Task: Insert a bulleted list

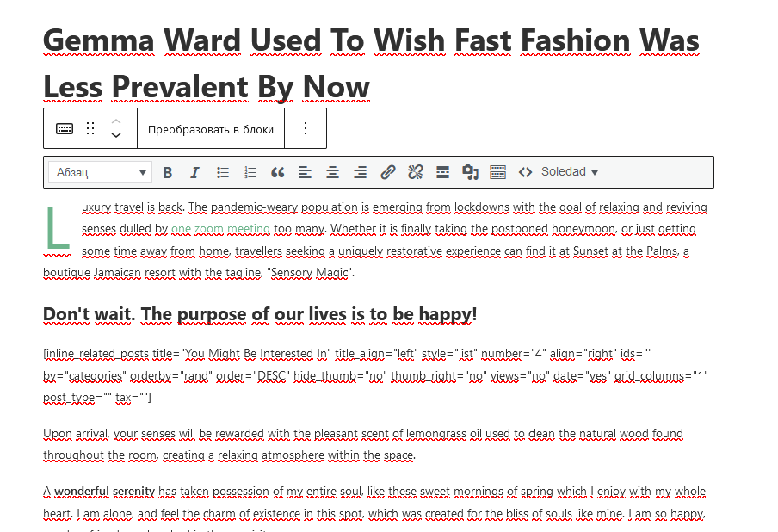Action: 223,172
